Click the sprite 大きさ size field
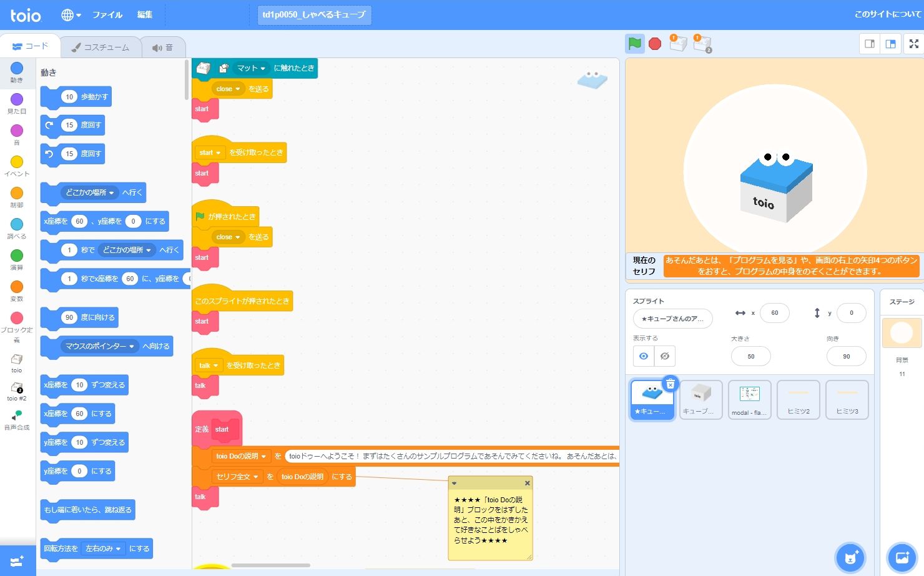The height and width of the screenshot is (576, 924). point(751,356)
